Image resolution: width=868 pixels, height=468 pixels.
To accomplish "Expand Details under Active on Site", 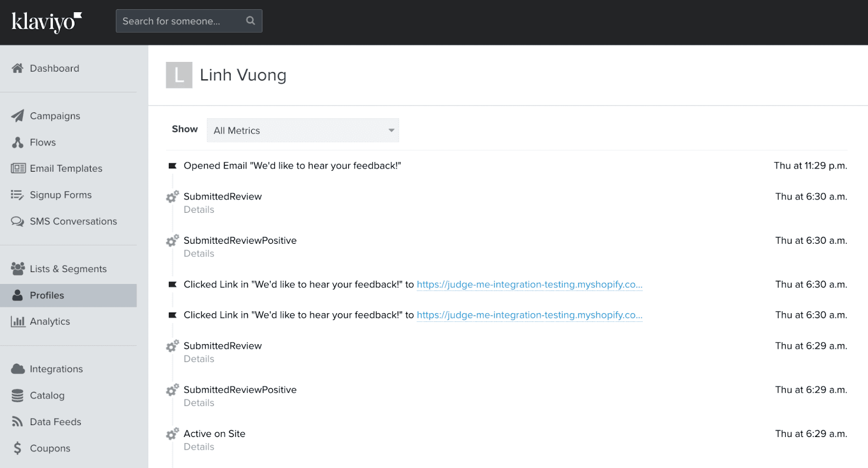I will click(x=199, y=447).
